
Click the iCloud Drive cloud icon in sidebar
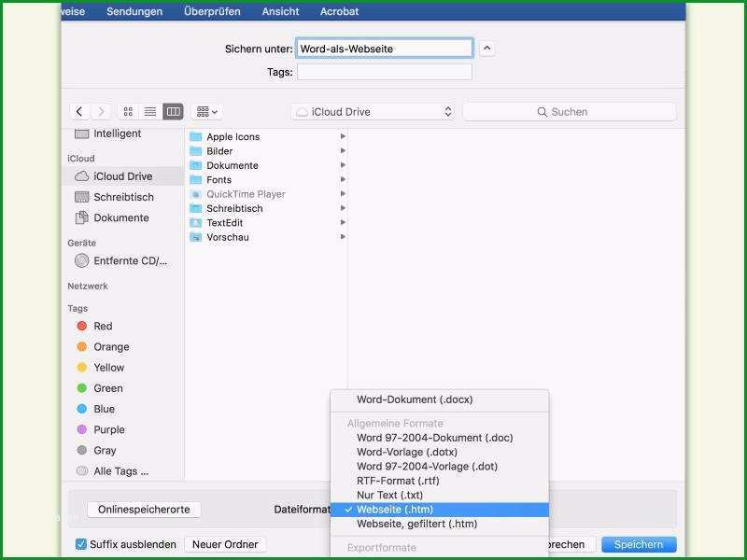click(x=82, y=176)
